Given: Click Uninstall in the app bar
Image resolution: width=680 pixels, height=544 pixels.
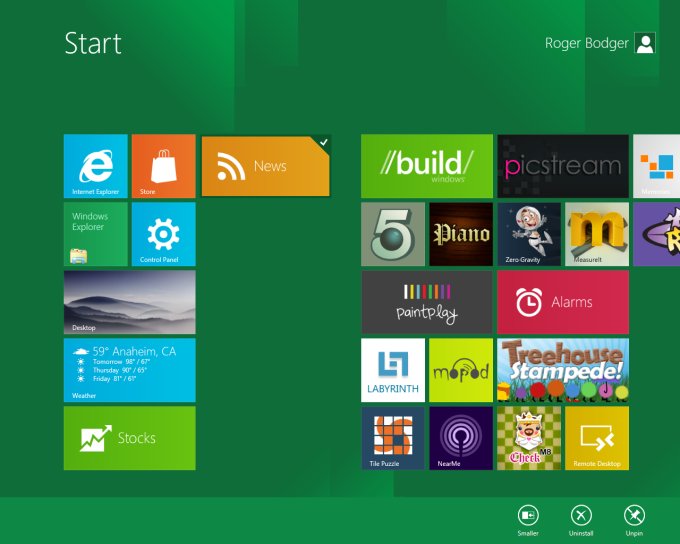Looking at the screenshot, I should 581,521.
